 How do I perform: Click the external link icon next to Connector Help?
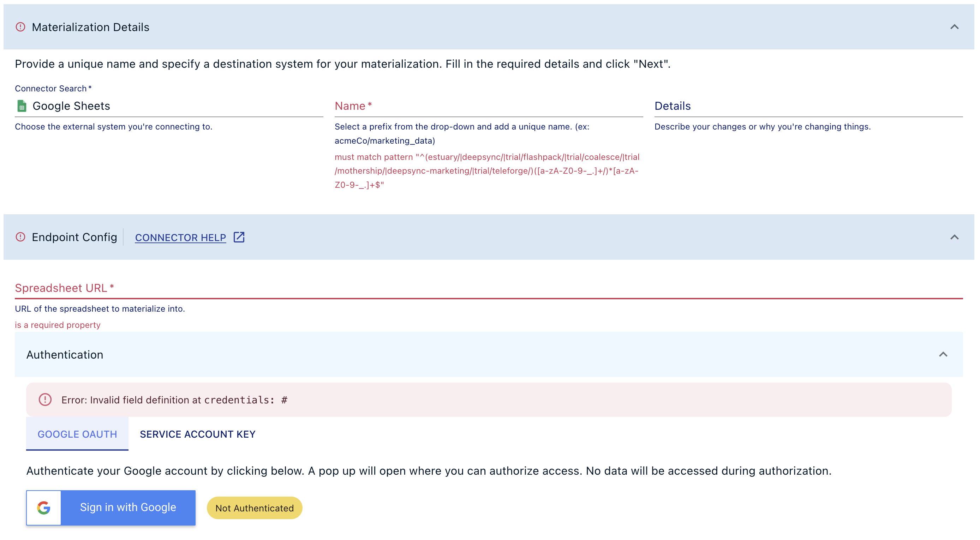tap(239, 237)
